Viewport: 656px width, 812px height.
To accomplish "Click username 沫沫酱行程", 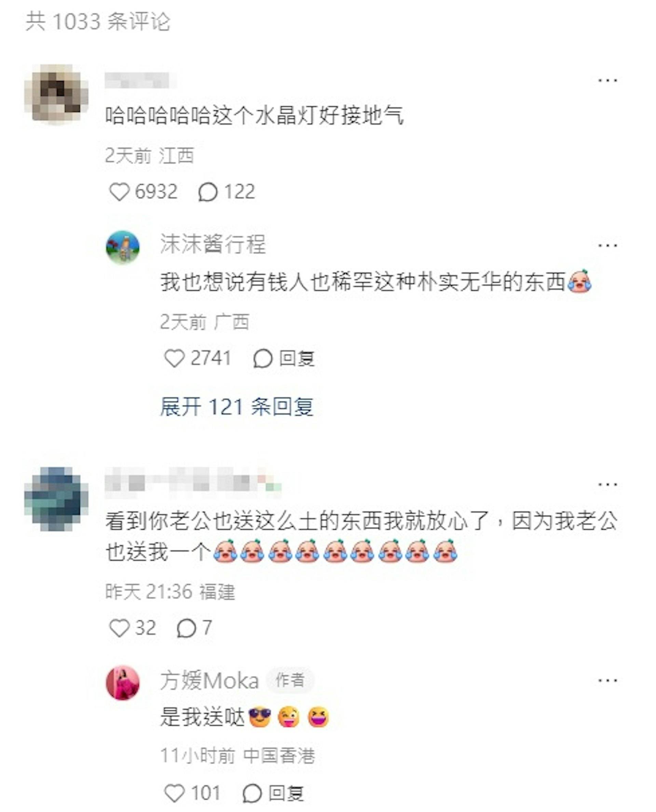I will 213,244.
